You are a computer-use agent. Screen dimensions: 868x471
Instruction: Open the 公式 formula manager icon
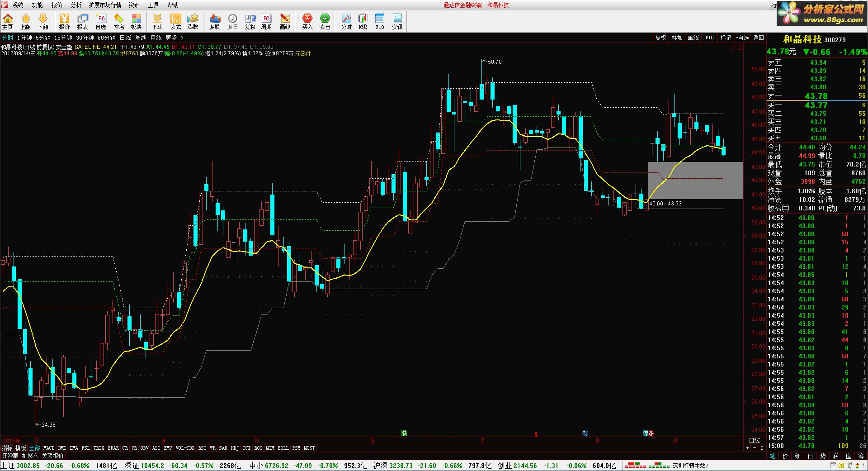point(175,21)
